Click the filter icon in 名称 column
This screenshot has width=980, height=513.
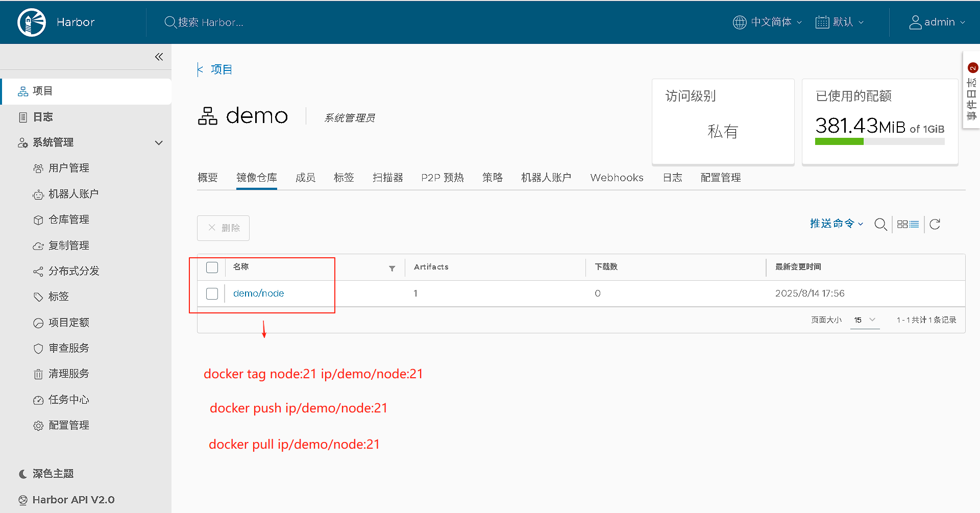tap(392, 268)
